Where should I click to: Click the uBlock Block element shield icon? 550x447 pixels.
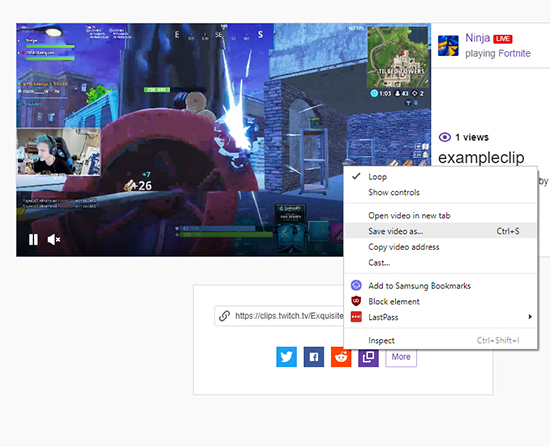356,301
